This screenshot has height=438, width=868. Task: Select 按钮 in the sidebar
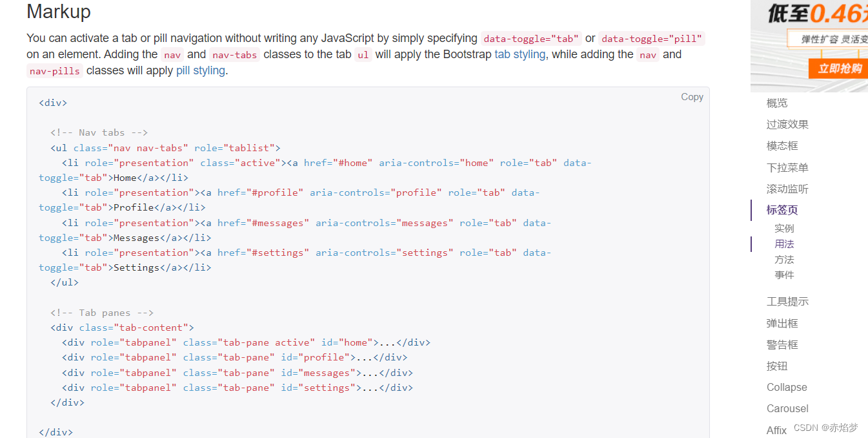point(777,366)
